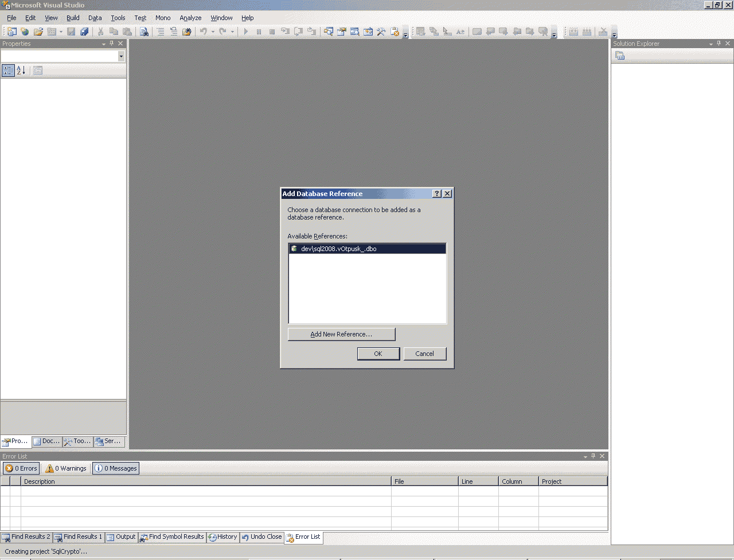Open the Analyze menu
Screen dimensions: 734x560
(190, 18)
